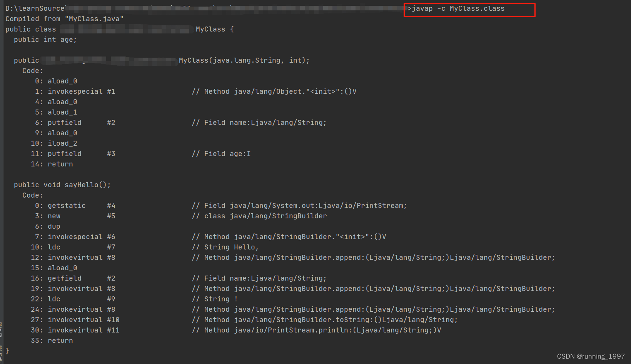This screenshot has width=631, height=364.
Task: Click the '5: aload_1' instruction
Action: click(56, 112)
